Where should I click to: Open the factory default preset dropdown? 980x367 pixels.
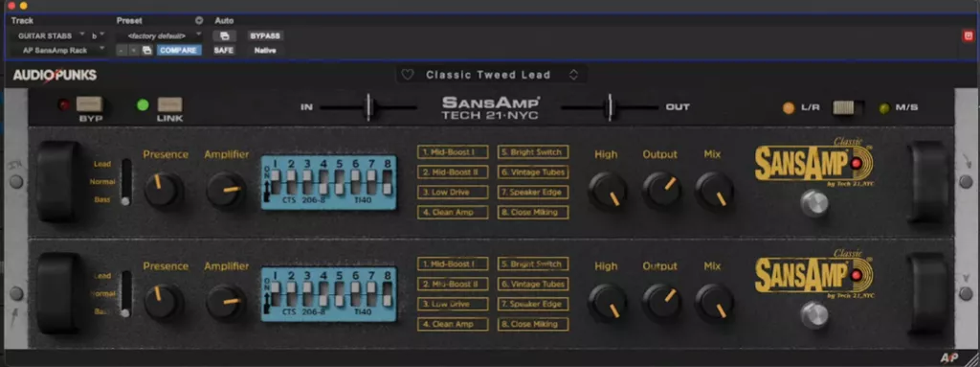[160, 35]
